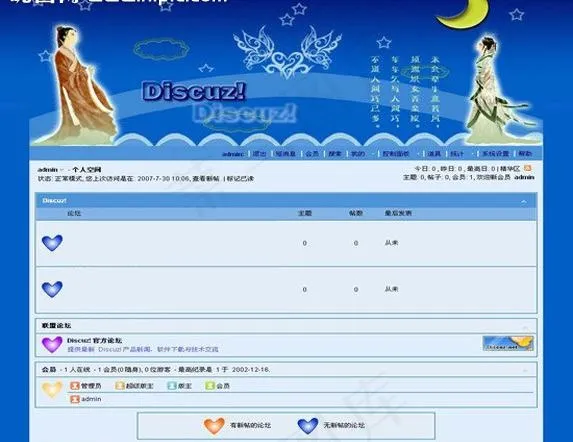Click the Discuz! logo in the header banner

pyautogui.click(x=194, y=91)
